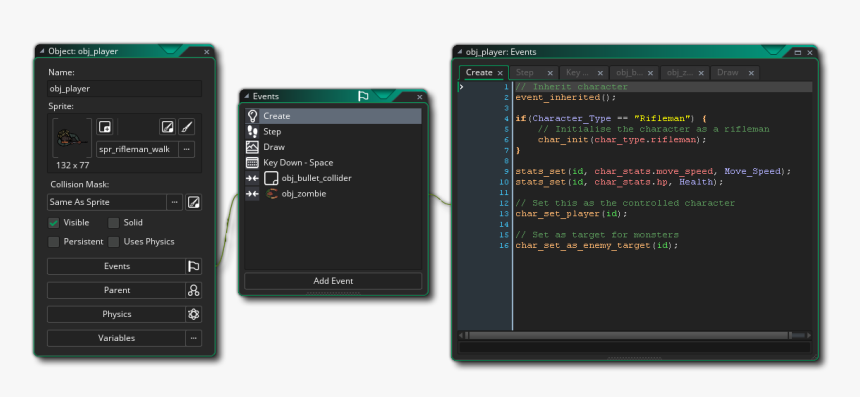Collapse the Object: obj_player window triangle

pos(41,52)
